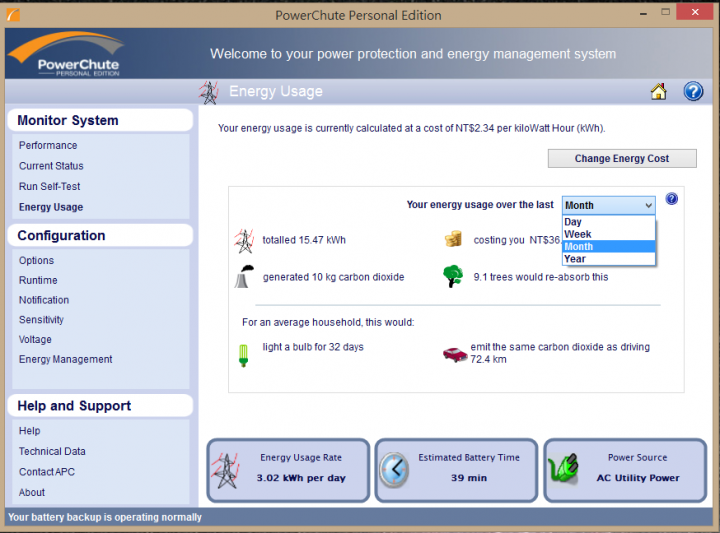Click the 3.02 kWh per day value
Image resolution: width=720 pixels, height=533 pixels.
point(301,478)
